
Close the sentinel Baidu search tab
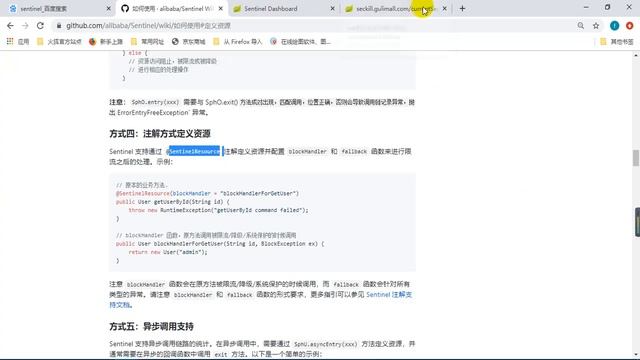pyautogui.click(x=109, y=9)
